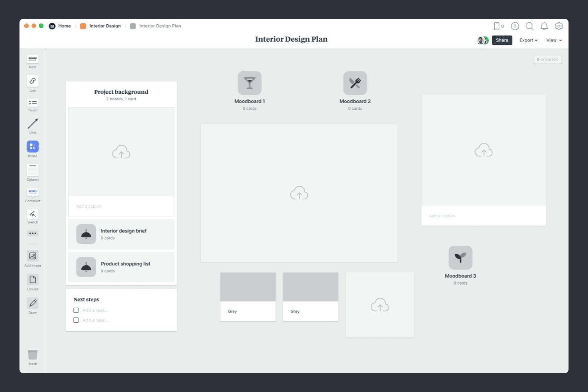Select the Board tool
The height and width of the screenshot is (392, 588).
[x=33, y=147]
